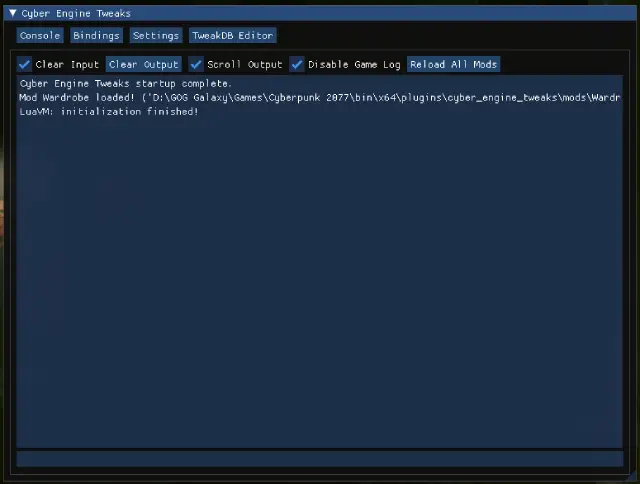Viewport: 640px width, 484px height.
Task: Select the 'Mod Wardrobe loaded!' log line
Action: point(320,98)
